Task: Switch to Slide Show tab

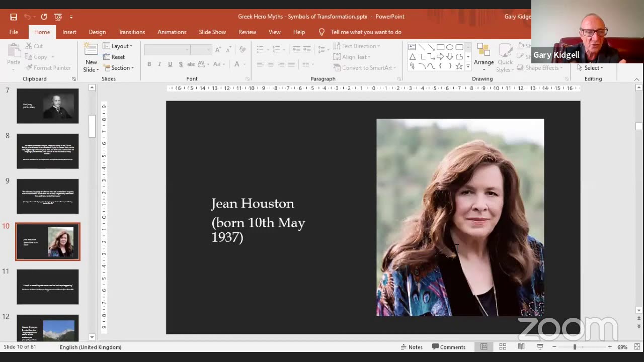Action: coord(212,32)
